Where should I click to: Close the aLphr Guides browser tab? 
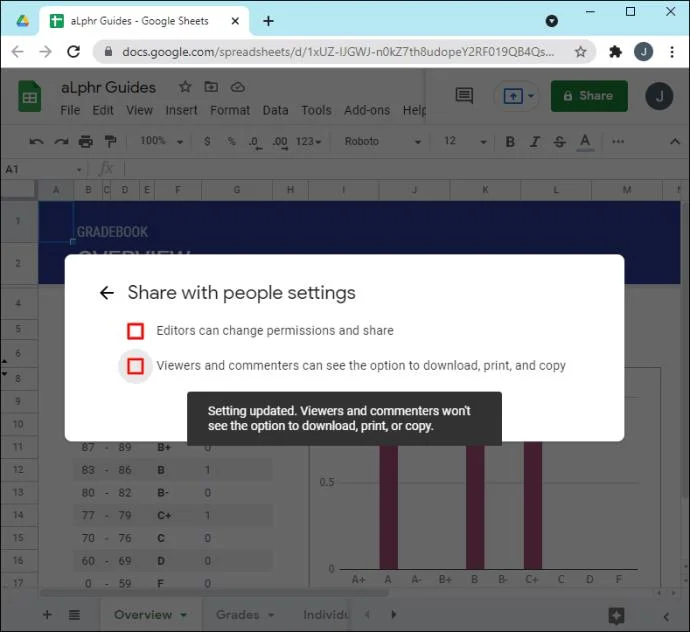235,21
